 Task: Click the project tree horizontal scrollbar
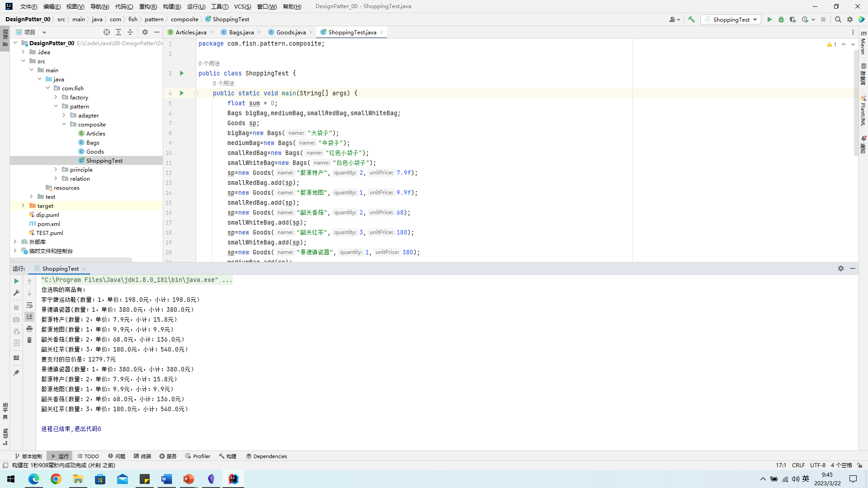pyautogui.click(x=71, y=259)
